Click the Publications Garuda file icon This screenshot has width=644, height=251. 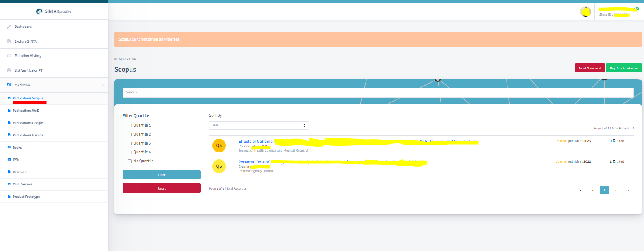tap(9, 135)
